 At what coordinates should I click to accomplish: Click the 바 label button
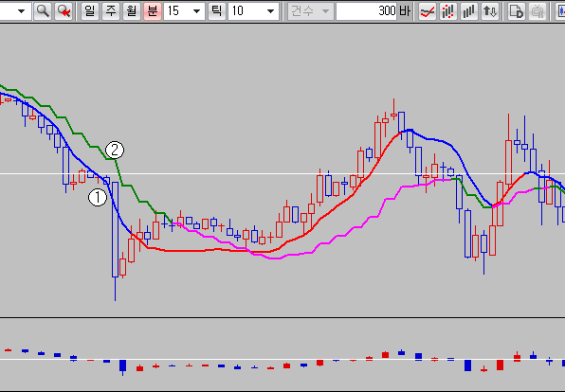tap(405, 11)
